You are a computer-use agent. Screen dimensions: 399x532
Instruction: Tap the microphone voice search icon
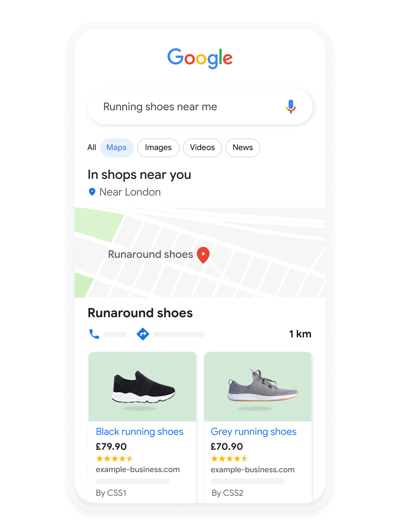point(291,106)
